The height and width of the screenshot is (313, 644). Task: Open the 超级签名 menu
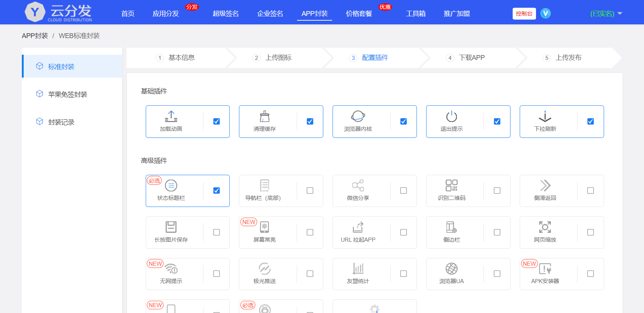point(226,14)
